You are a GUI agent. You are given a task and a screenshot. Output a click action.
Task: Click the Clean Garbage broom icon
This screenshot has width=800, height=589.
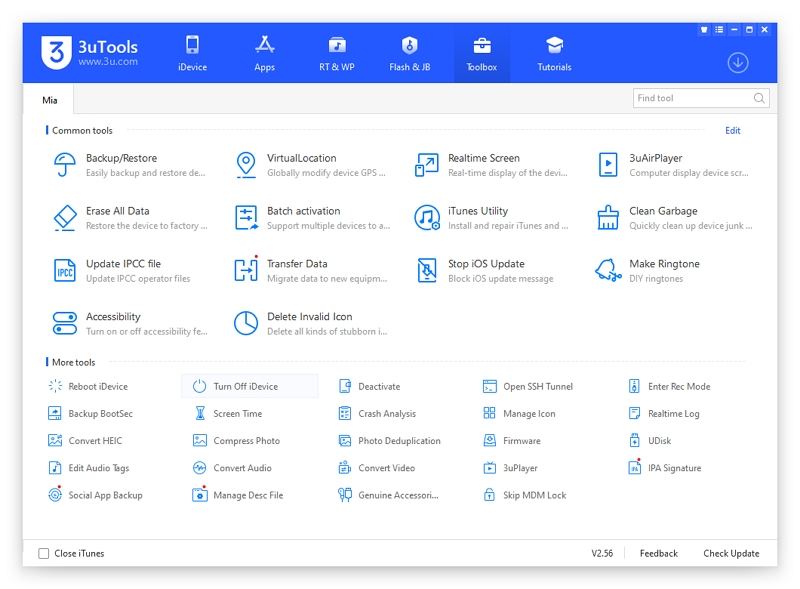click(x=608, y=218)
